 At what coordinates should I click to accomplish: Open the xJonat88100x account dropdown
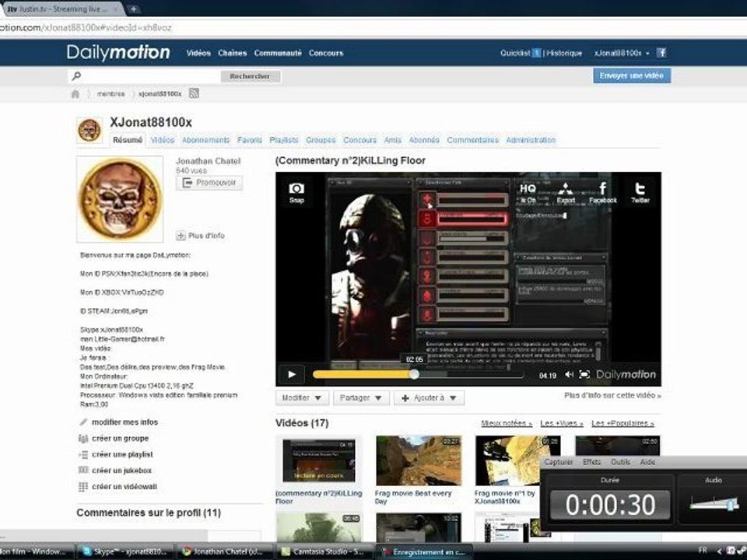point(622,53)
